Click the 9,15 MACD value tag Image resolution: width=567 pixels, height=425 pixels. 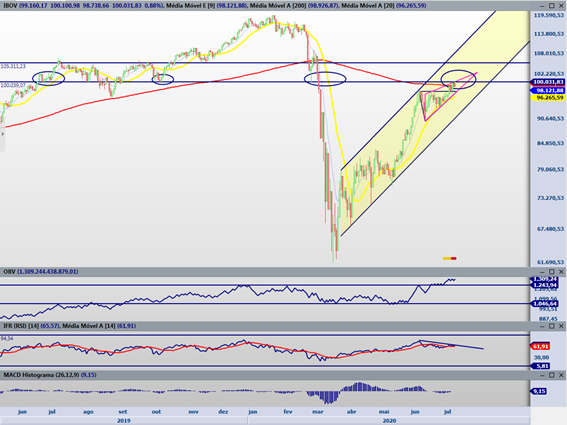[539, 391]
